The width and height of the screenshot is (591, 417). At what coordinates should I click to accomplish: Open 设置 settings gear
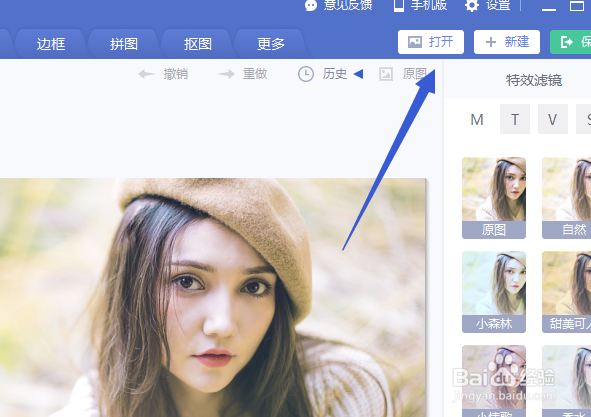pos(487,5)
